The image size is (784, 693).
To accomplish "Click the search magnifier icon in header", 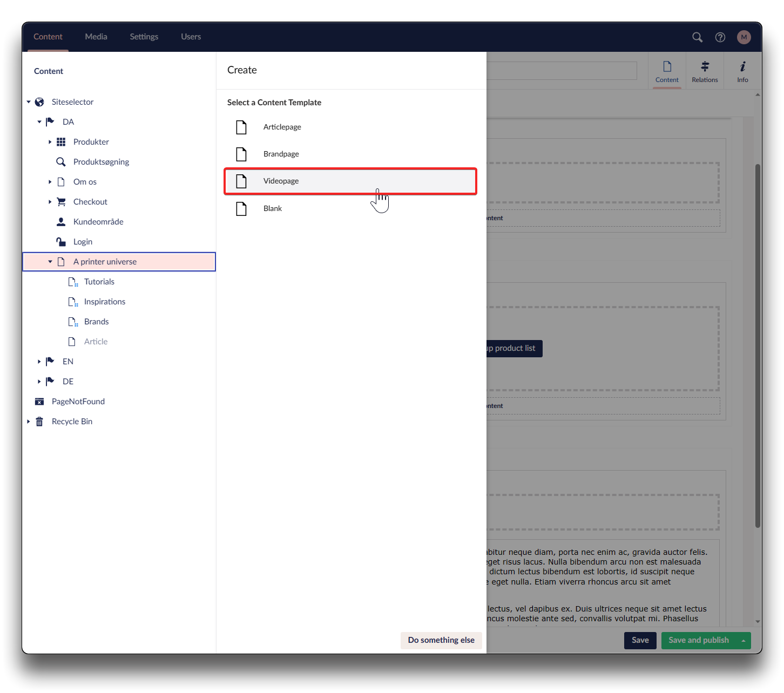I will tap(697, 37).
